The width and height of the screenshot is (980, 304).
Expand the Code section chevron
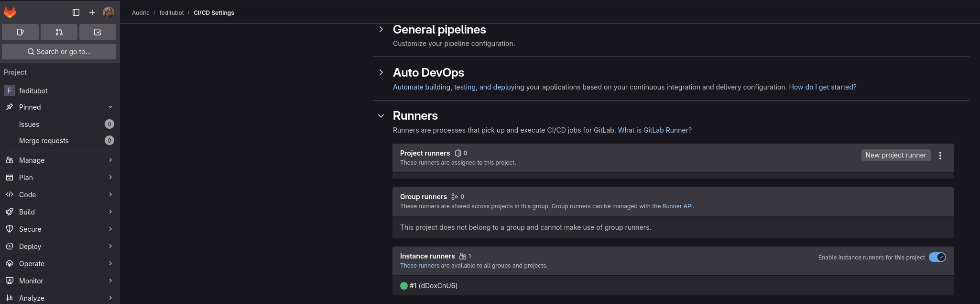tap(110, 195)
